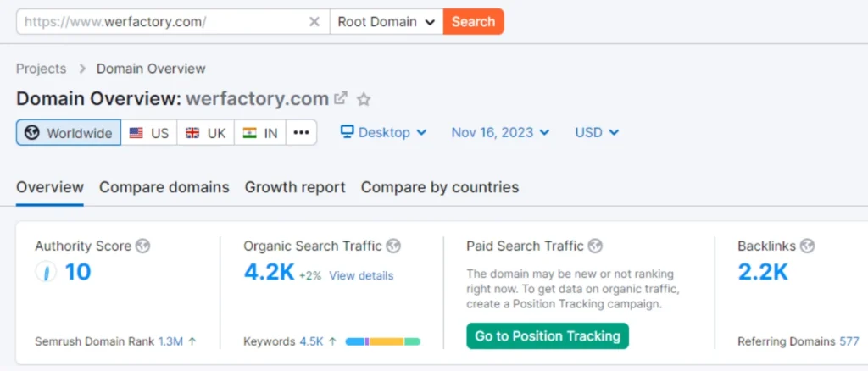Open the Desktop device dropdown
This screenshot has height=371, width=868.
[x=383, y=133]
